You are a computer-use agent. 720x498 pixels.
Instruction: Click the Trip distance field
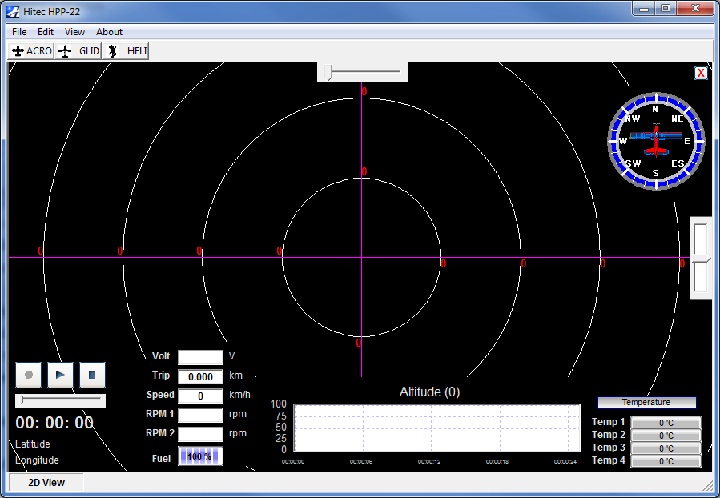pos(200,377)
